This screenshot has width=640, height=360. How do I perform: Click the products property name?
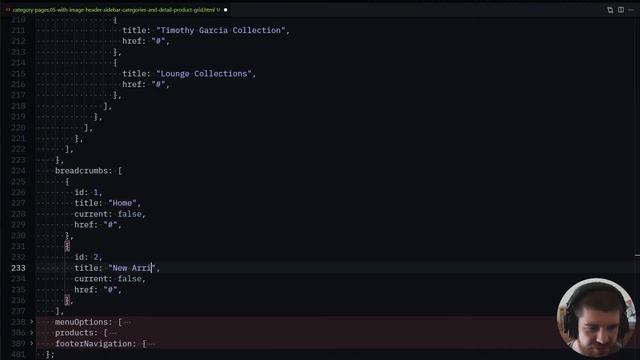(74, 333)
